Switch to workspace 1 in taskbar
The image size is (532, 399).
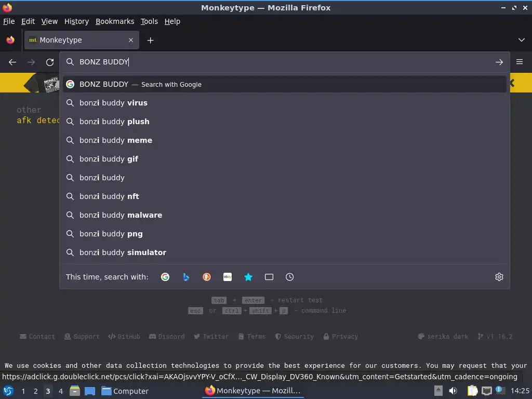(23, 391)
